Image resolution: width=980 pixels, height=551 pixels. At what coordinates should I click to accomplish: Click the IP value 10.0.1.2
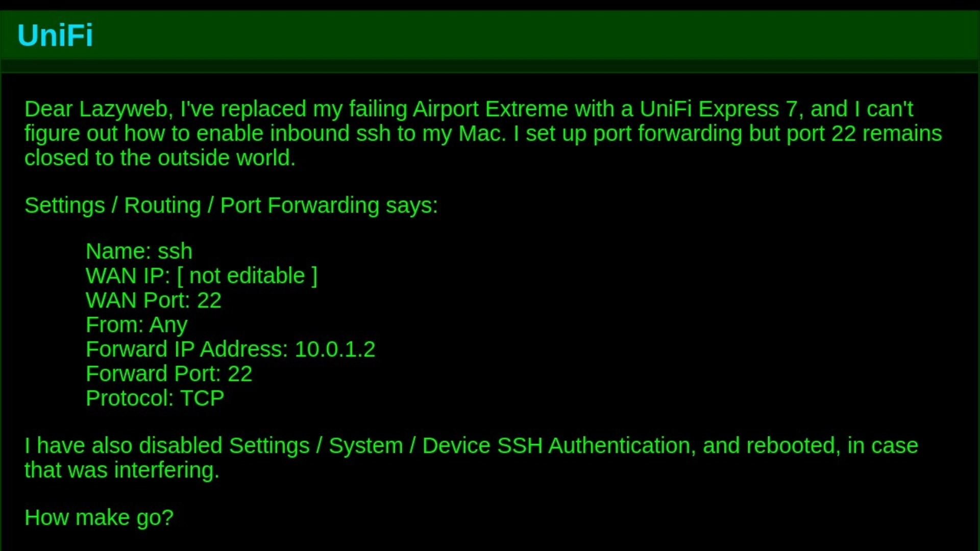tap(335, 349)
